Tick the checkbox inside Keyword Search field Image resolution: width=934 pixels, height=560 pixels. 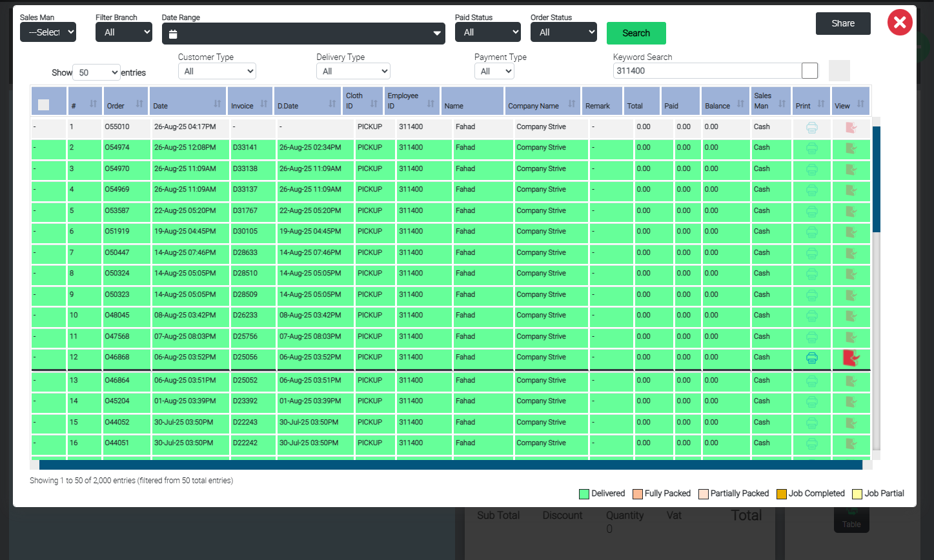tap(809, 70)
